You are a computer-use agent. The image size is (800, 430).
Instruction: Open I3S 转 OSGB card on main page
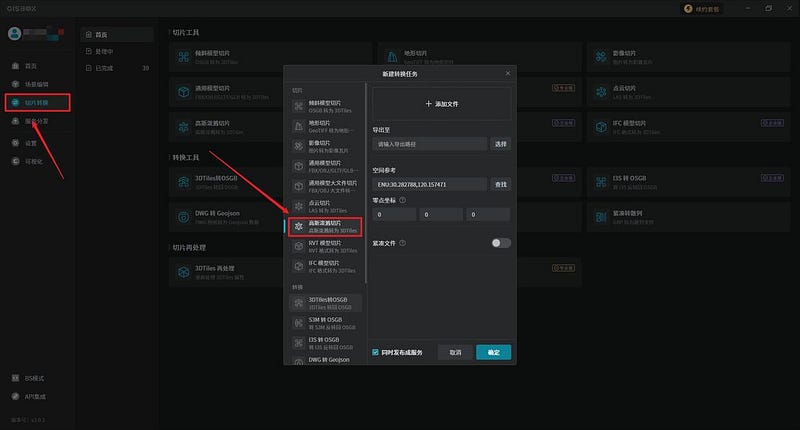[688, 182]
